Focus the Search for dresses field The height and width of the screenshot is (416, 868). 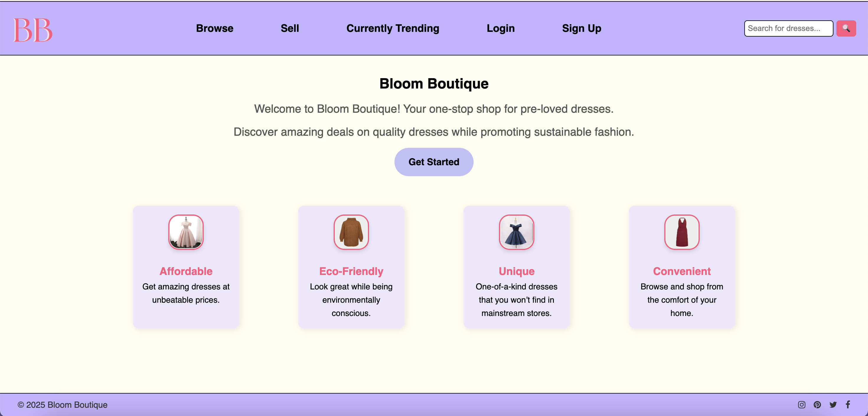point(789,28)
